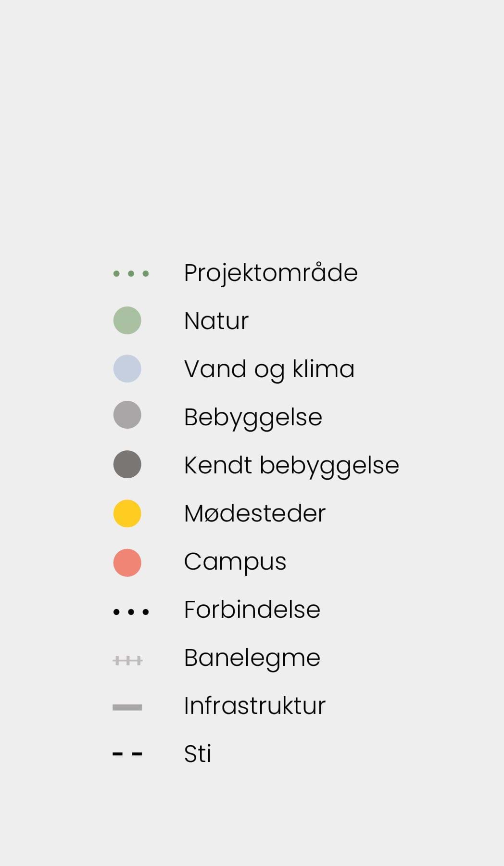The width and height of the screenshot is (504, 866).
Task: Select the yellow Mødesteder circle
Action: (127, 513)
